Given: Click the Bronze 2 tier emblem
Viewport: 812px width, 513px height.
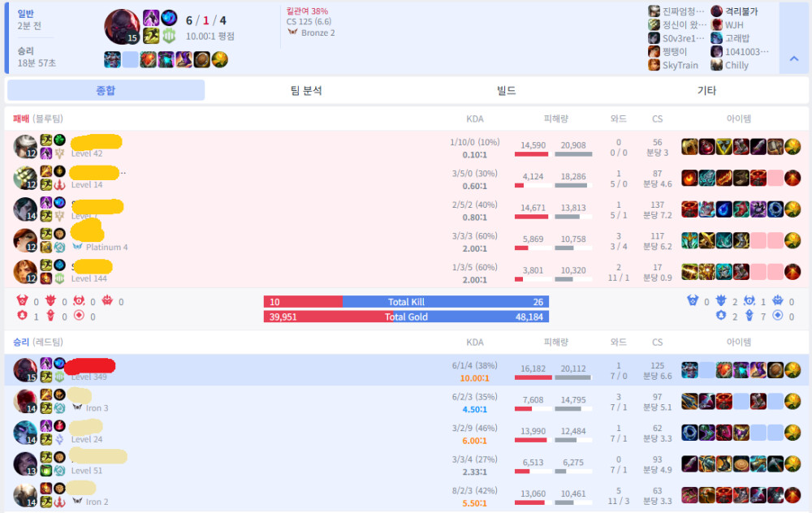Looking at the screenshot, I should pyautogui.click(x=293, y=33).
